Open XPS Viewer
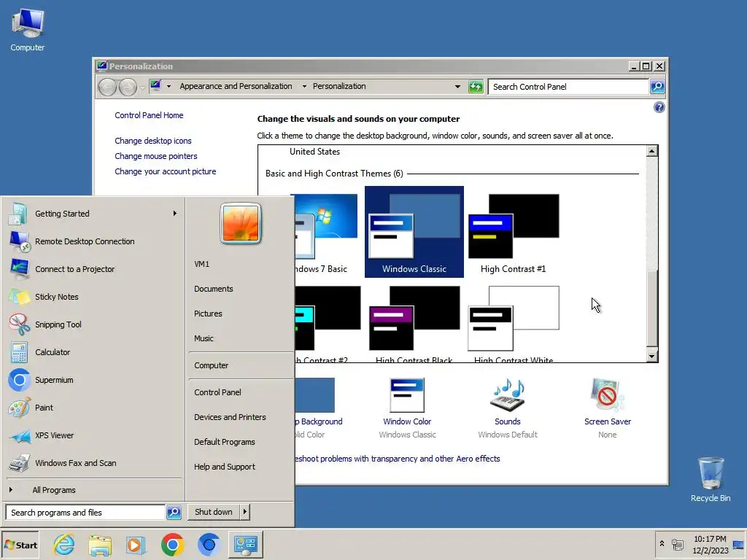Viewport: 747px width, 560px height. point(93,435)
